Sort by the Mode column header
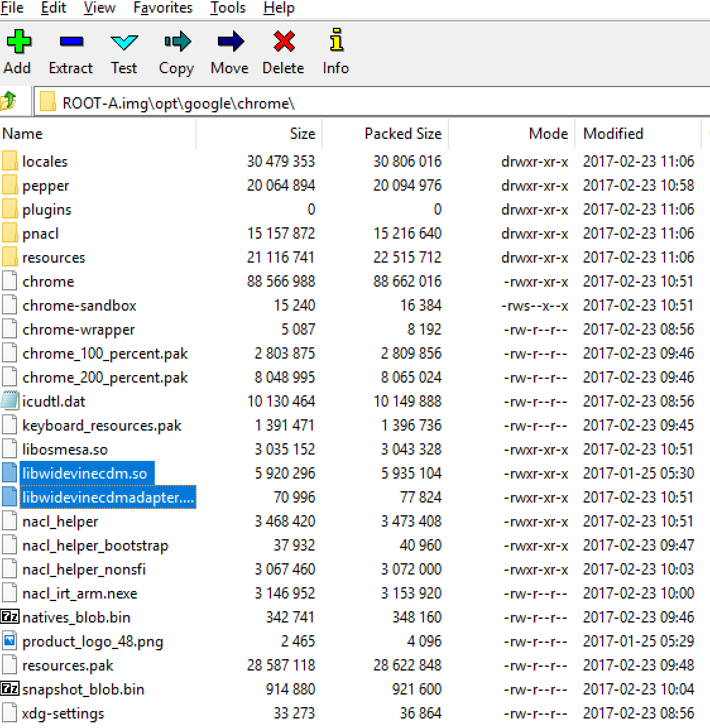Viewport: 710px width, 728px height. tap(512, 134)
